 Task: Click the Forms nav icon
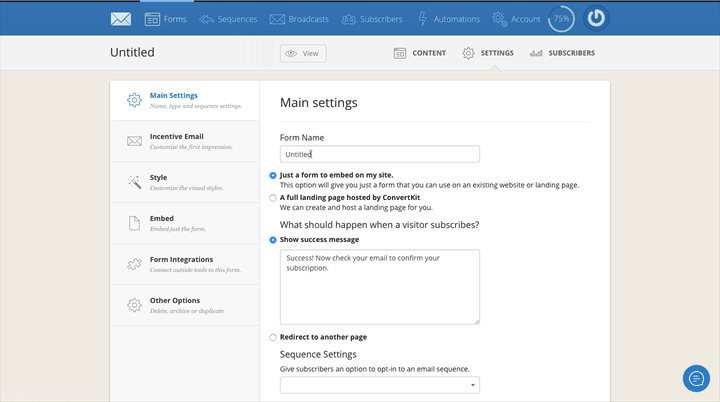pos(152,19)
